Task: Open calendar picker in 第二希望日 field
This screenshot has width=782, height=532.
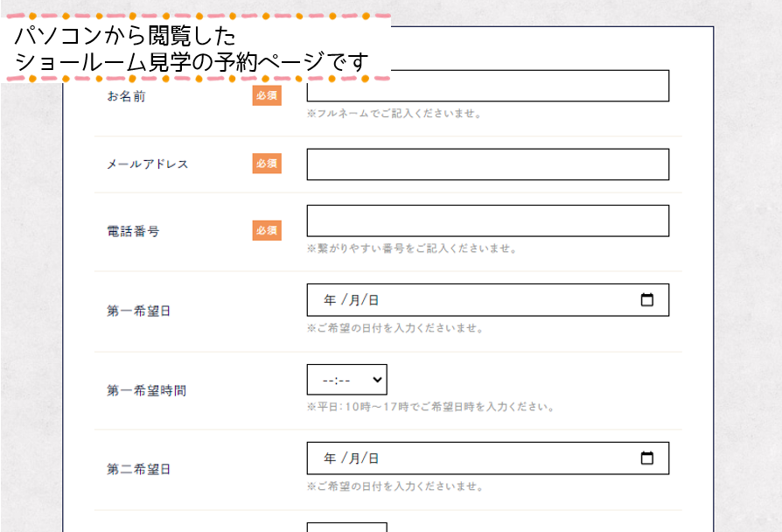Action: pos(647,458)
